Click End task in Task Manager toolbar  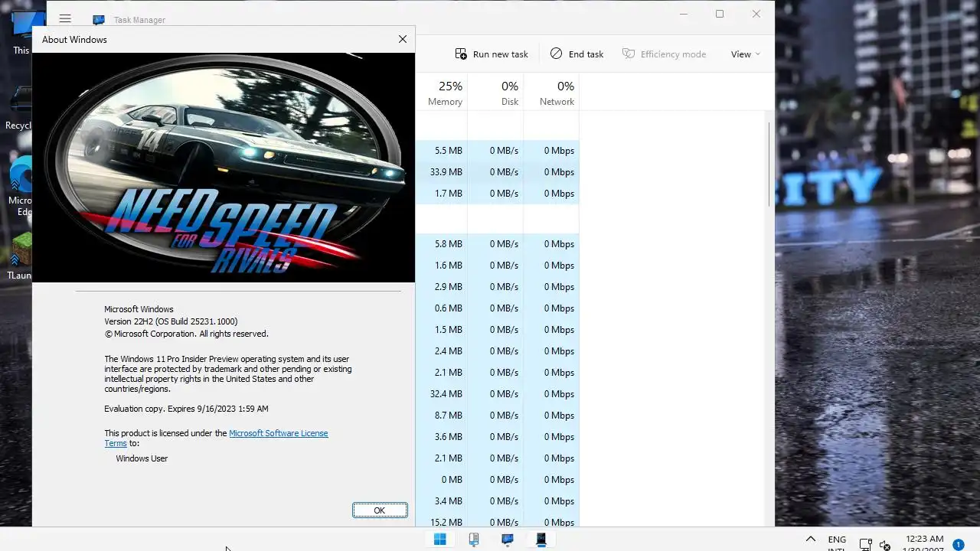(577, 54)
